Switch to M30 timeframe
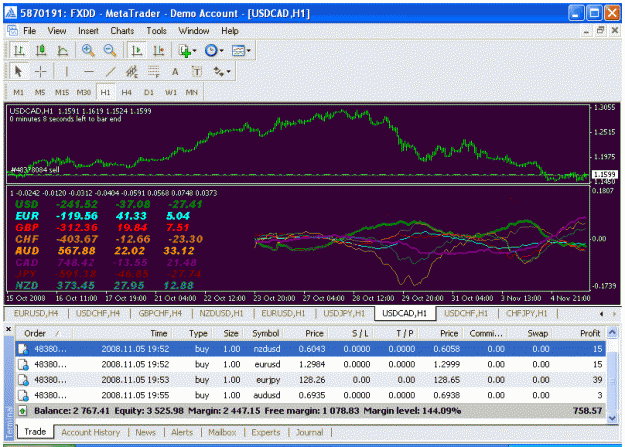Image resolution: width=625 pixels, height=447 pixels. click(x=84, y=93)
